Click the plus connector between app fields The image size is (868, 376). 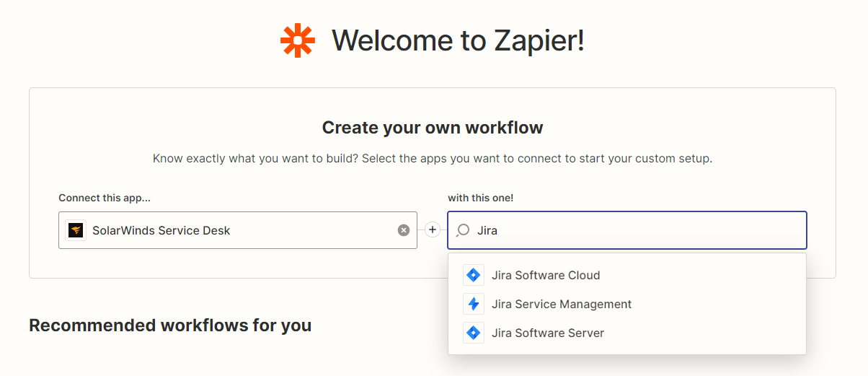coord(433,230)
